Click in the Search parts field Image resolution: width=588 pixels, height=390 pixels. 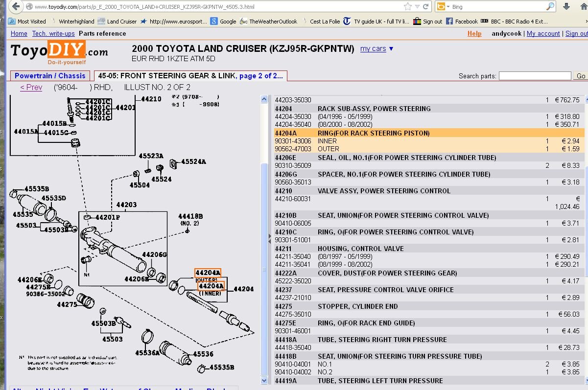coord(535,76)
